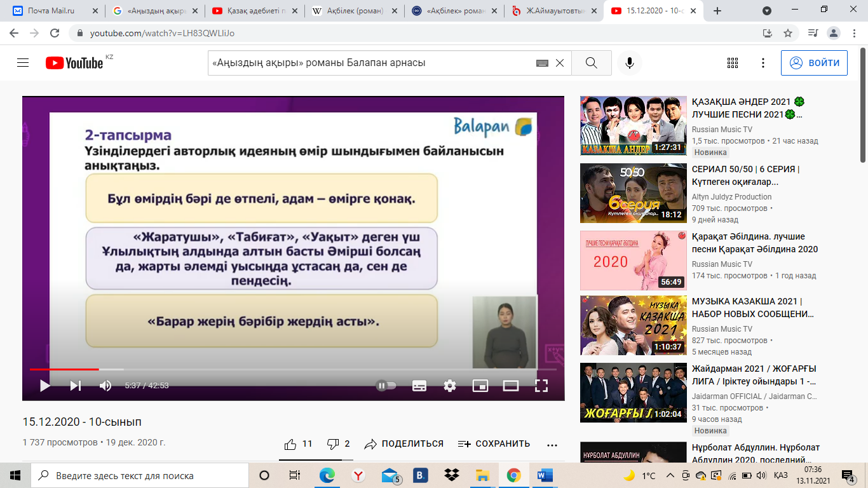The image size is (868, 488).
Task: Open more actions menu below the video
Action: tap(552, 444)
